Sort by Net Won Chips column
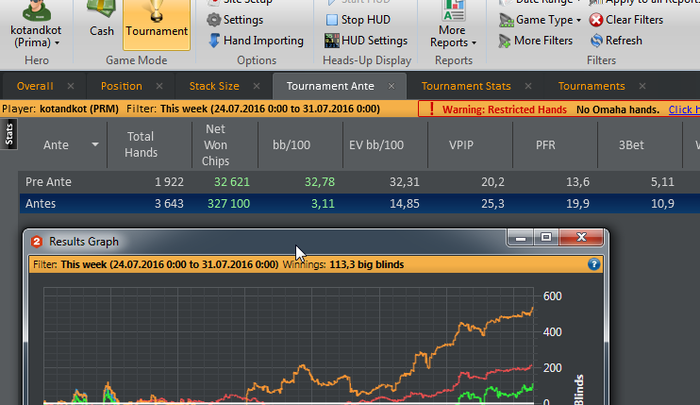 pyautogui.click(x=216, y=145)
